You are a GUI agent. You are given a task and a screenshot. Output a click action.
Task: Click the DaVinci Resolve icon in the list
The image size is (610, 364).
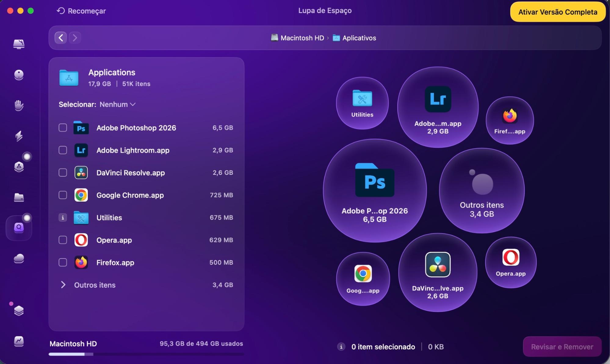coord(81,173)
